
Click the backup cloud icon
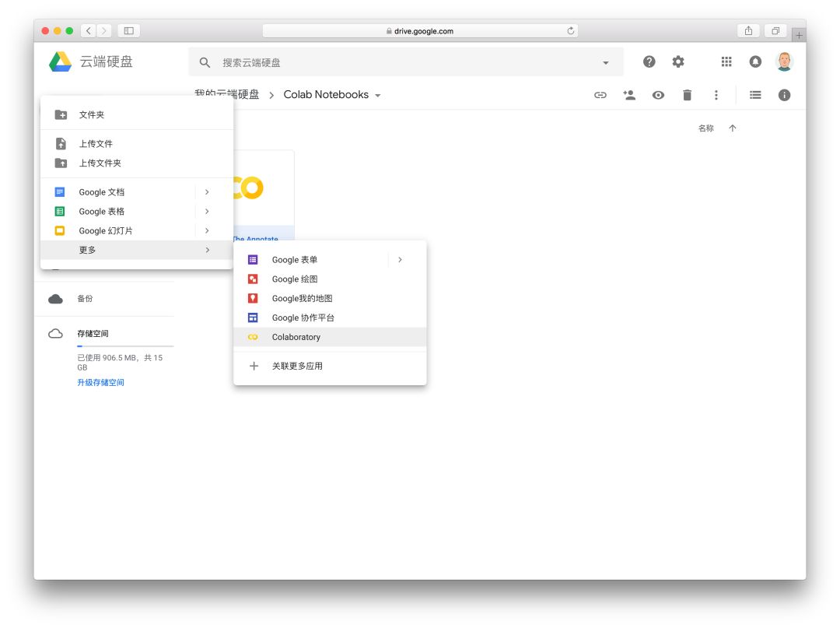[56, 299]
